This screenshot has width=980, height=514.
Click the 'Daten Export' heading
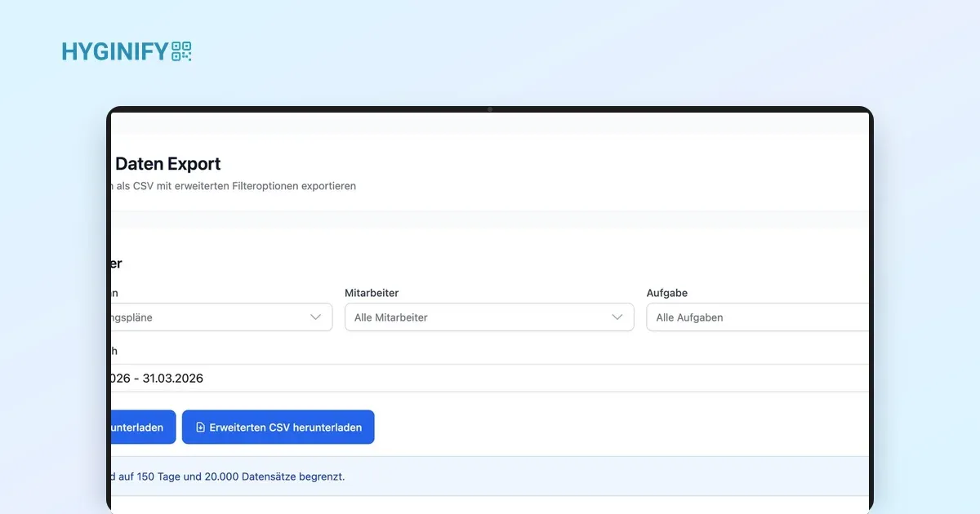(168, 164)
